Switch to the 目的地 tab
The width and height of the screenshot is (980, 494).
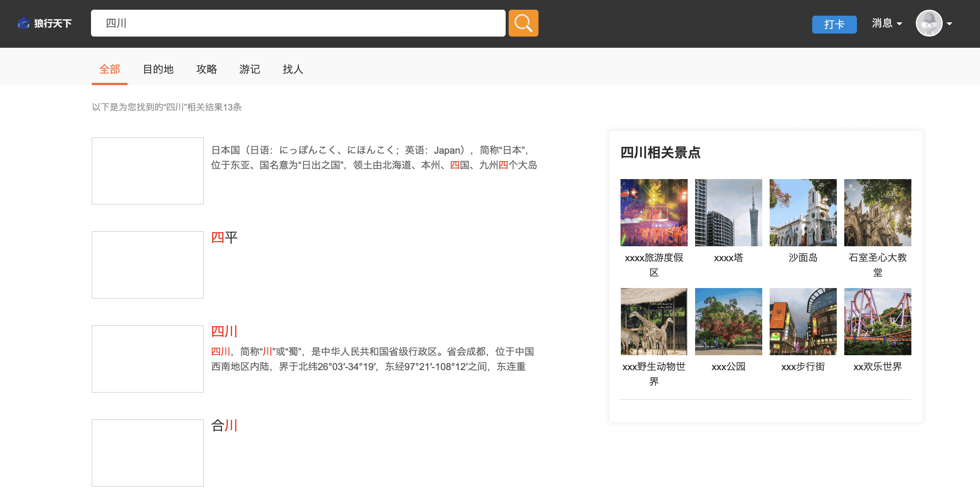point(158,69)
